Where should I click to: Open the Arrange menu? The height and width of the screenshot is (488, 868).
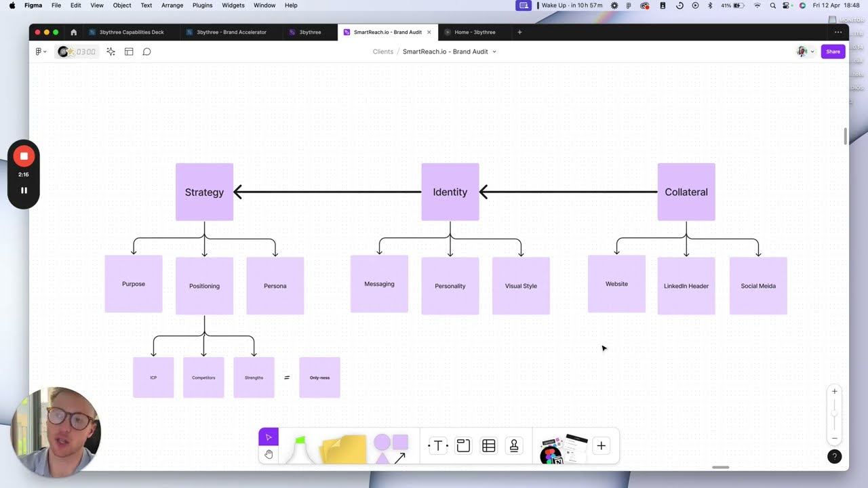pyautogui.click(x=172, y=5)
